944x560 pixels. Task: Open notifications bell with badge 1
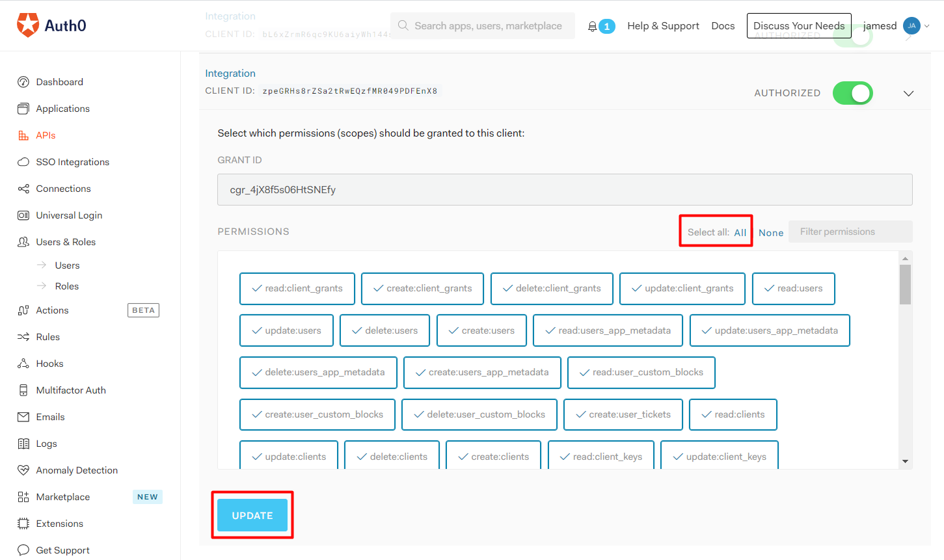pos(601,26)
